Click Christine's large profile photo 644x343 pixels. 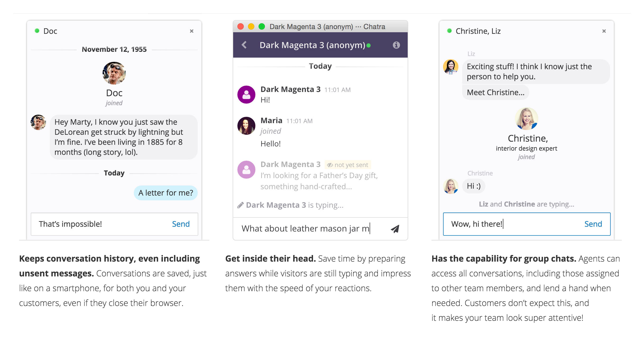coord(526,119)
